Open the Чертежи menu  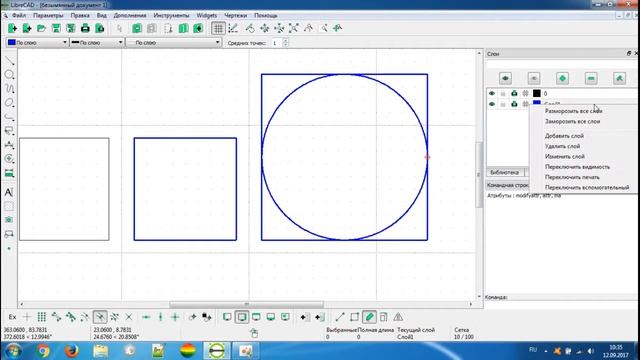(236, 16)
